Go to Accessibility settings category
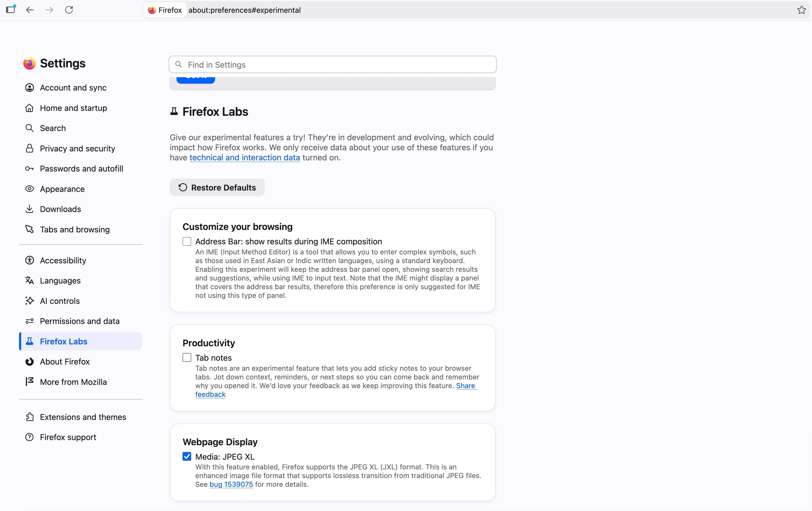 pos(81,261)
